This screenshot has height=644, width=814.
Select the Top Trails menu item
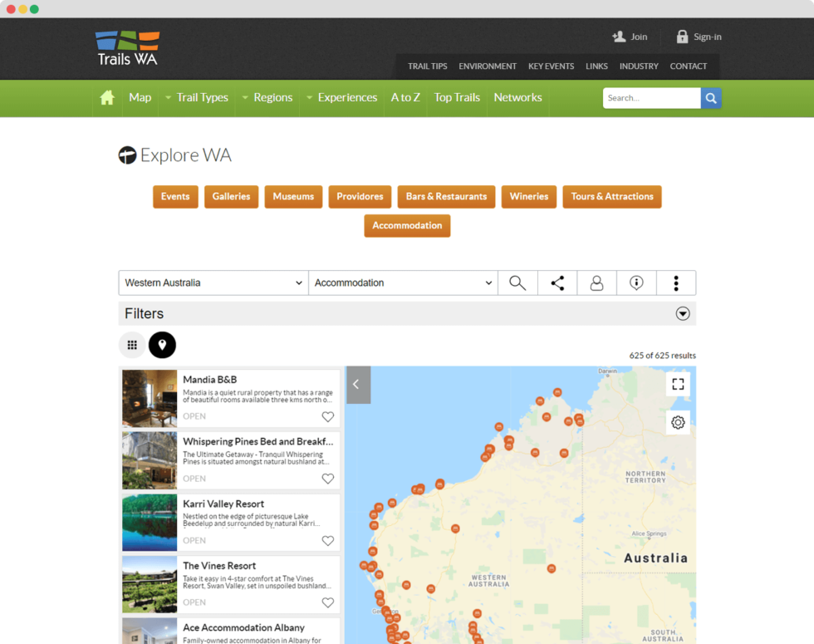(x=457, y=98)
